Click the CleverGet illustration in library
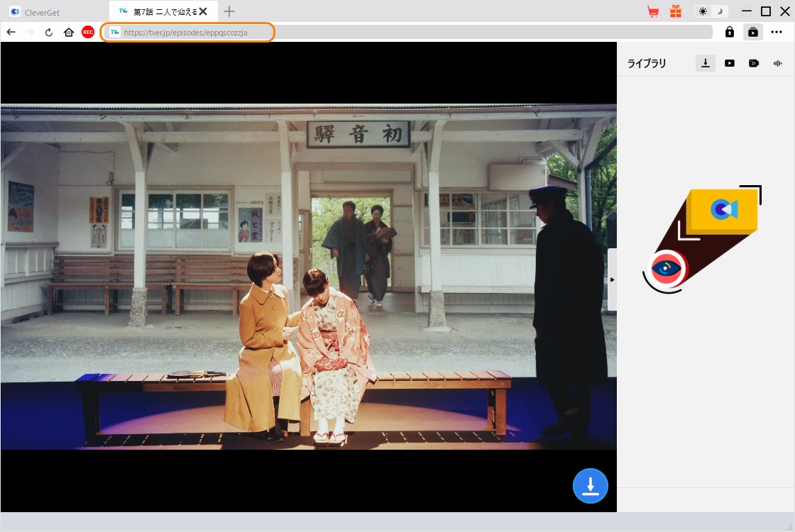Image resolution: width=795 pixels, height=532 pixels. (702, 239)
